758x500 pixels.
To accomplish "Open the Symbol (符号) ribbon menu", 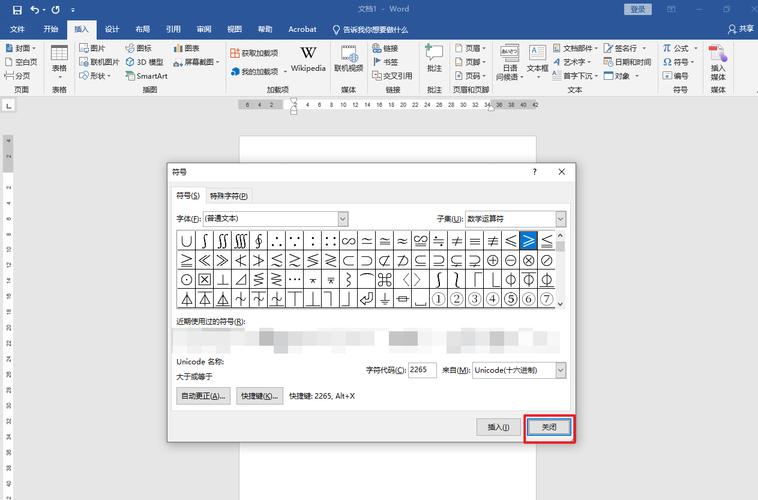I will [678, 62].
